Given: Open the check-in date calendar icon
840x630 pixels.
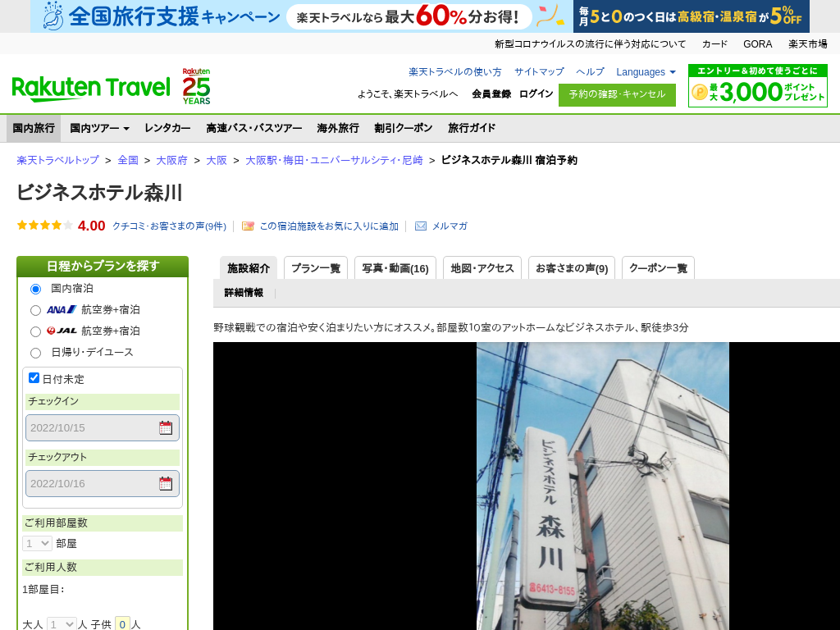Looking at the screenshot, I should tap(166, 427).
